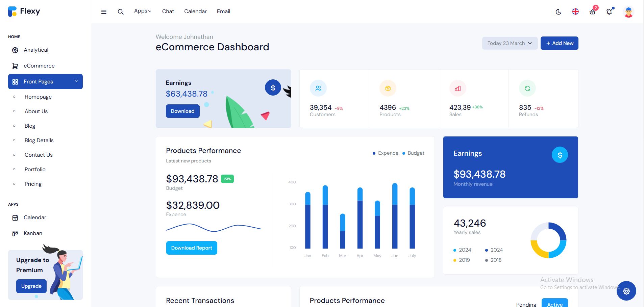This screenshot has height=307, width=644.
Task: Expand the Apps dropdown menu
Action: coord(143,11)
